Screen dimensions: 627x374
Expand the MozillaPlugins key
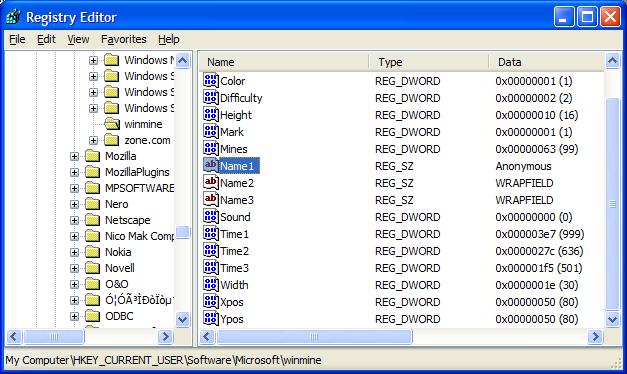click(x=74, y=172)
